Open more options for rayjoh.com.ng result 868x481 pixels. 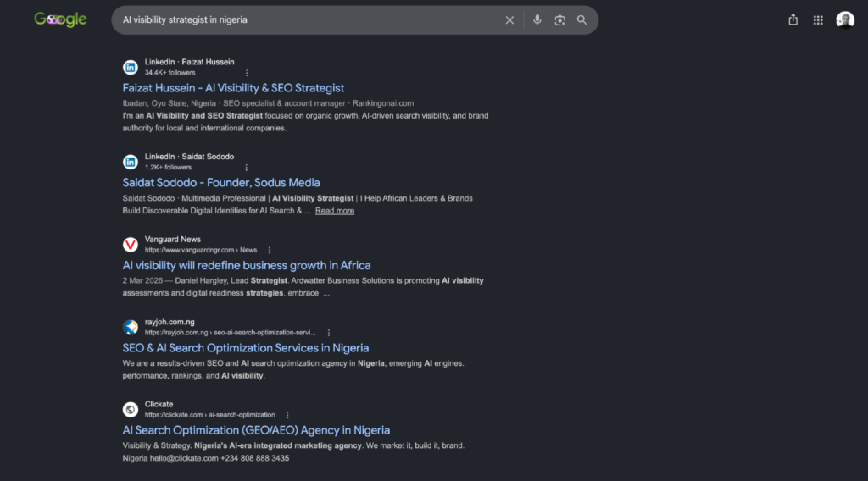[328, 333]
